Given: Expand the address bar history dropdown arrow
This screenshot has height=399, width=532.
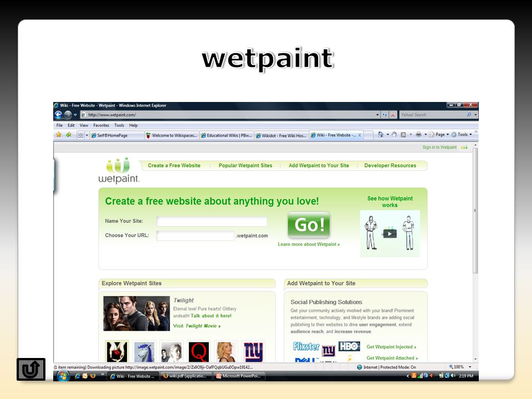Looking at the screenshot, I should point(377,115).
